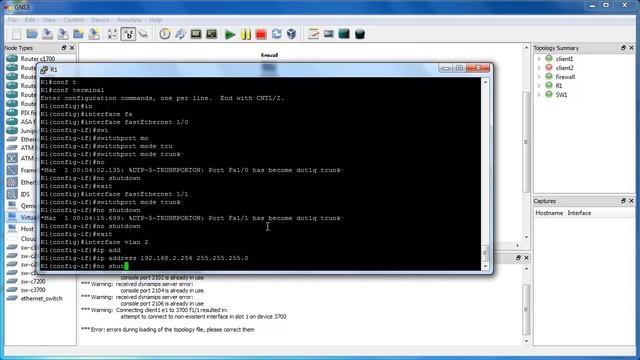
Task: Click the Hostname column header in Captures
Action: (549, 213)
